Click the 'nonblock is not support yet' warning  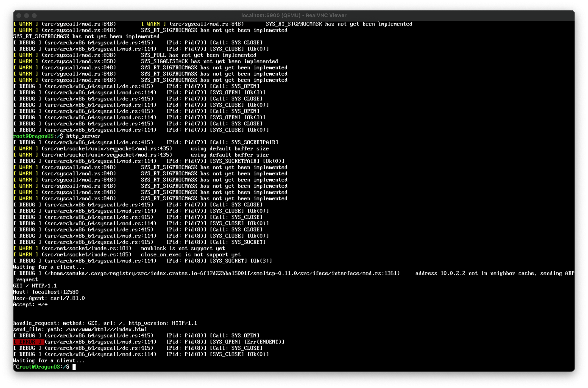(x=183, y=248)
